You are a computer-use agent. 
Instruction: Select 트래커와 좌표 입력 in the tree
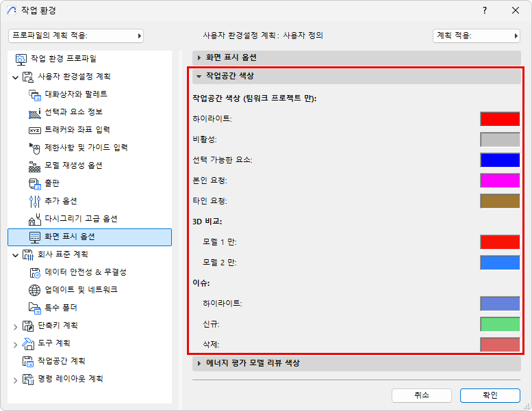point(77,130)
